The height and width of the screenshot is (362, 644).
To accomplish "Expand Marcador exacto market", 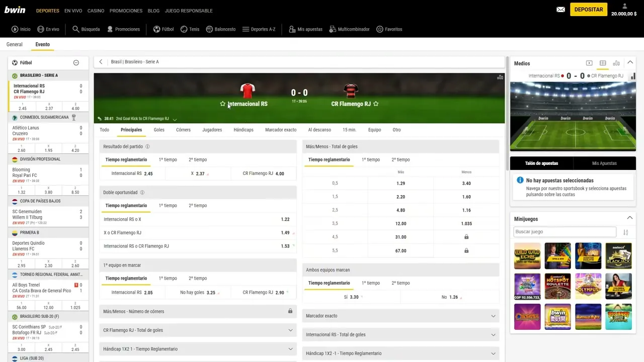I will pyautogui.click(x=400, y=316).
